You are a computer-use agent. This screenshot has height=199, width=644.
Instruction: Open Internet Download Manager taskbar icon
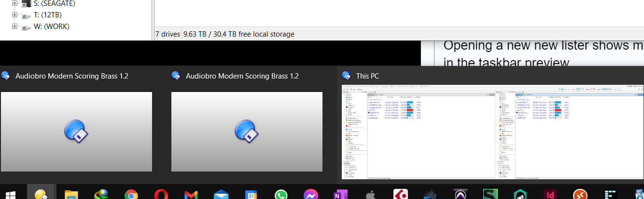point(101,194)
